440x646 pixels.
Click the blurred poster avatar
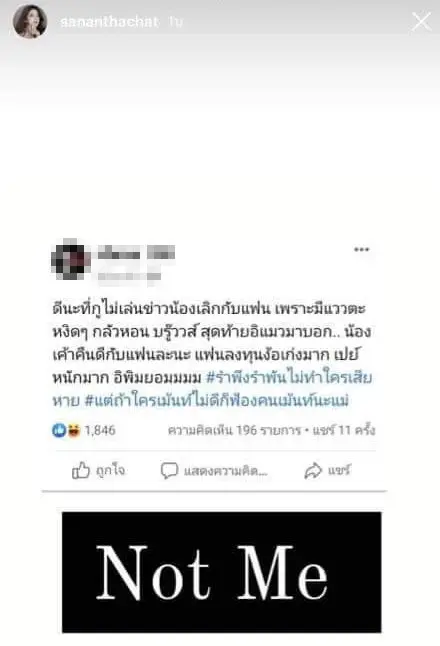coord(71,260)
